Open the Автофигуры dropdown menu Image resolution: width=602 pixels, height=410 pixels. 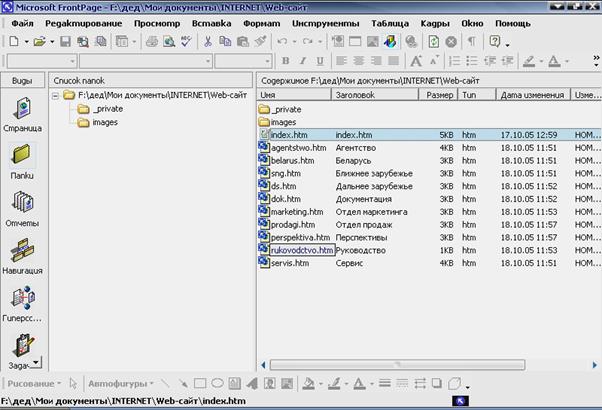(121, 383)
